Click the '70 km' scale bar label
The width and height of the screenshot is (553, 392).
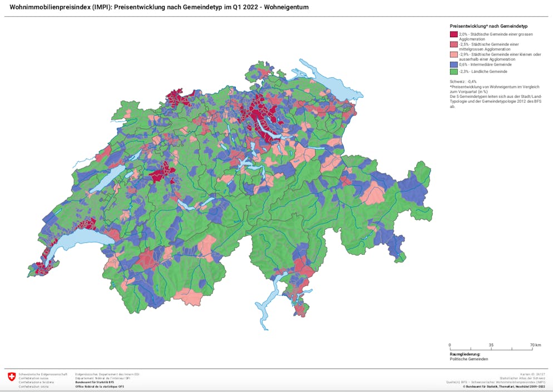click(x=535, y=345)
